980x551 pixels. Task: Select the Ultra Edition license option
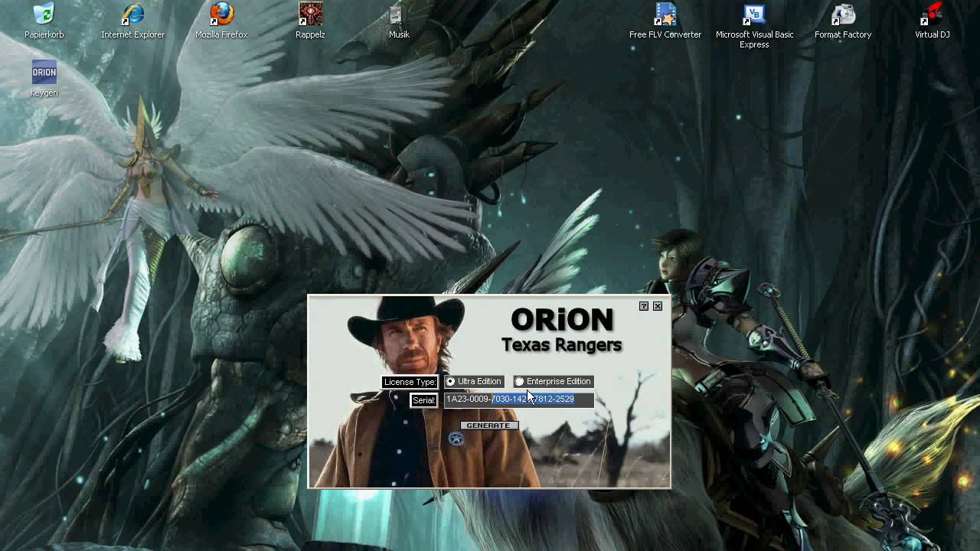pos(474,381)
